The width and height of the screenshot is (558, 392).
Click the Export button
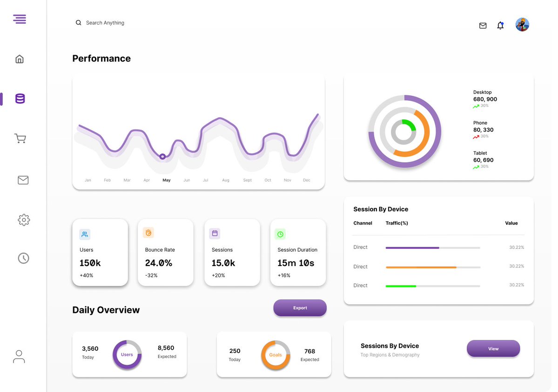click(x=300, y=308)
